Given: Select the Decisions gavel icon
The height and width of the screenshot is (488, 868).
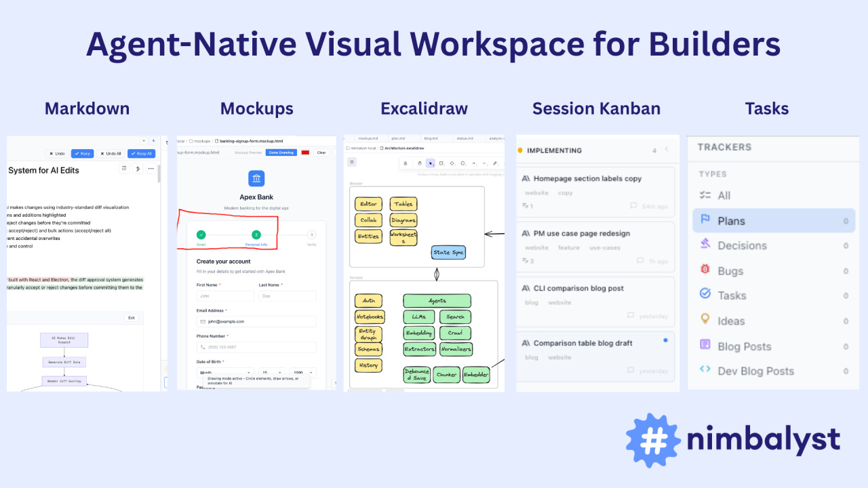Looking at the screenshot, I should tap(705, 245).
